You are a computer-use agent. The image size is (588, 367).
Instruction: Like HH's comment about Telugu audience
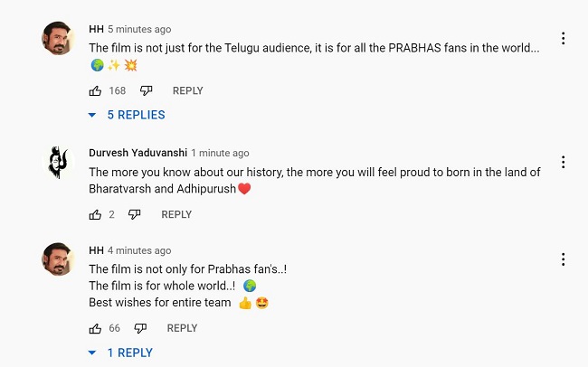click(95, 90)
